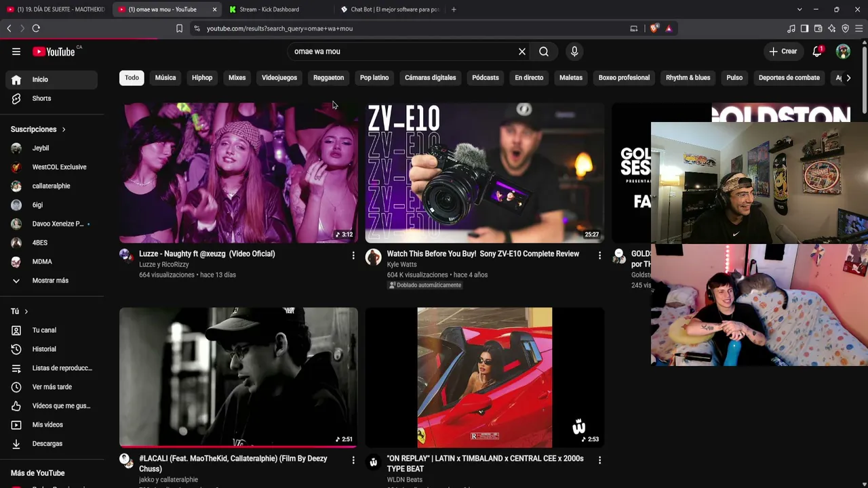Viewport: 868px width, 488px height.
Task: Open the Kyle Watts channel name link
Action: pyautogui.click(x=401, y=265)
